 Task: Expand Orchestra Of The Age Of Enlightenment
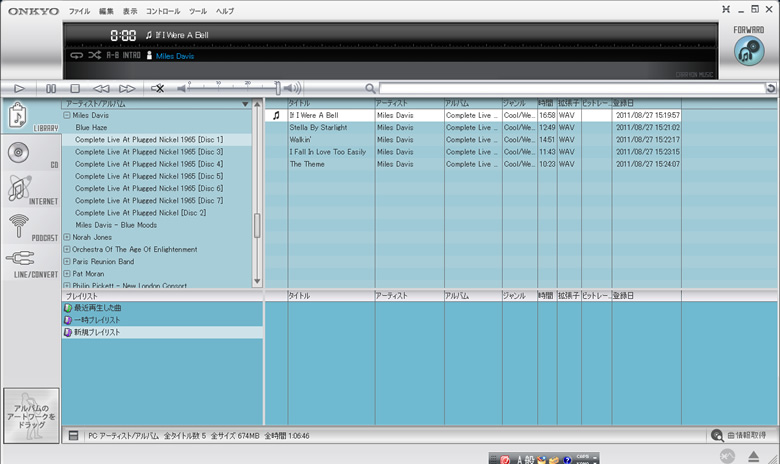tap(67, 249)
